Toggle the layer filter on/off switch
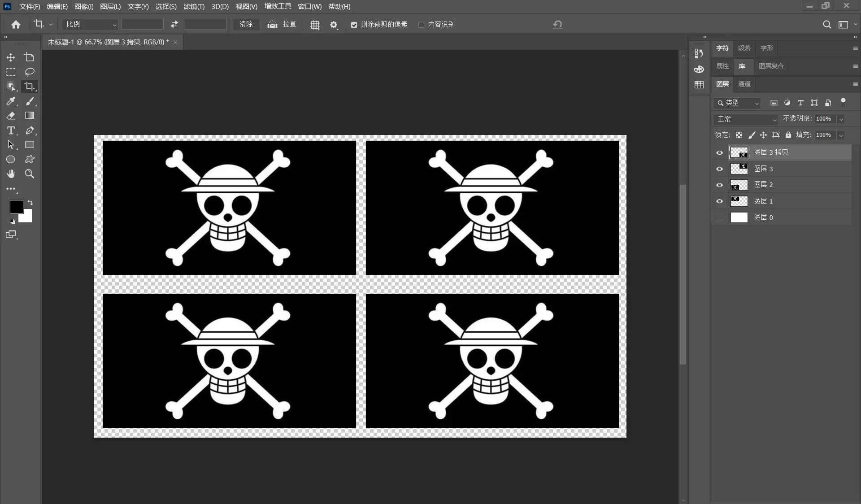 point(843,102)
